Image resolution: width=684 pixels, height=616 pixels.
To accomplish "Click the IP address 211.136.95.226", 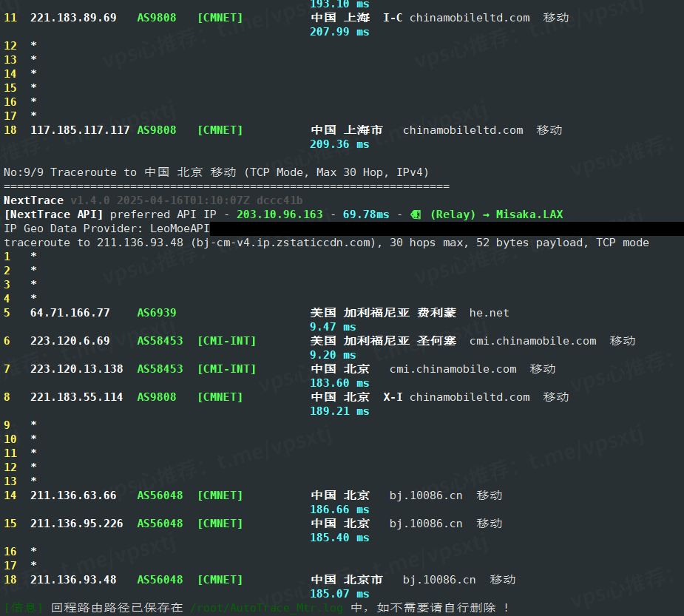I will coord(77,524).
